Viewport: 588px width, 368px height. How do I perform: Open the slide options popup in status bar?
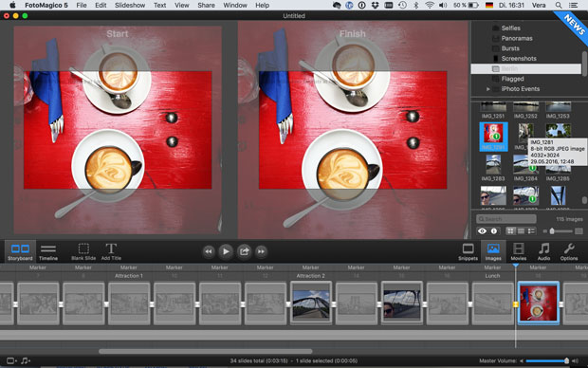pos(11,360)
